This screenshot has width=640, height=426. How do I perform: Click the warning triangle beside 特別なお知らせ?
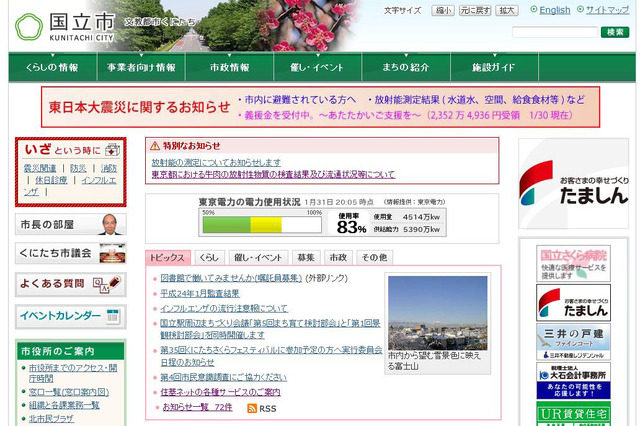click(155, 146)
